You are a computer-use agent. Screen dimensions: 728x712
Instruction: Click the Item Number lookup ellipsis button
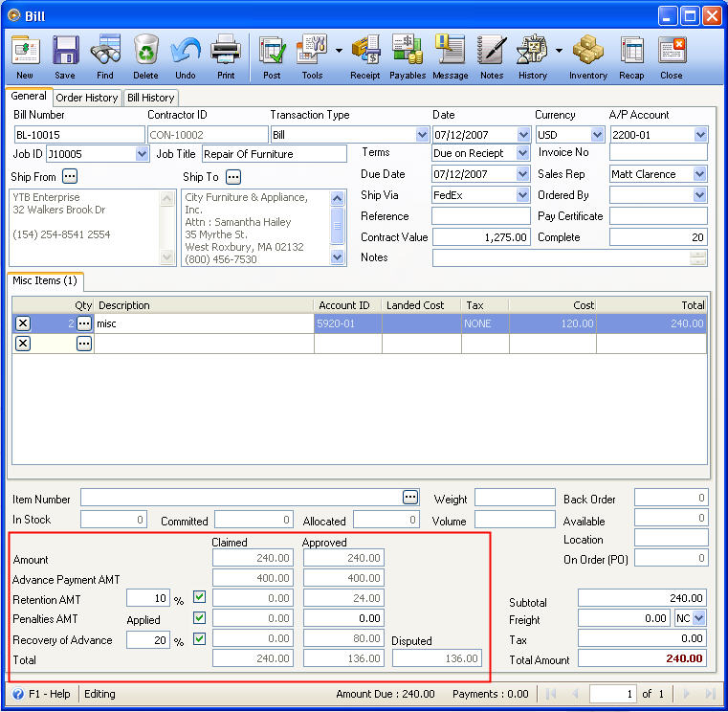(410, 498)
